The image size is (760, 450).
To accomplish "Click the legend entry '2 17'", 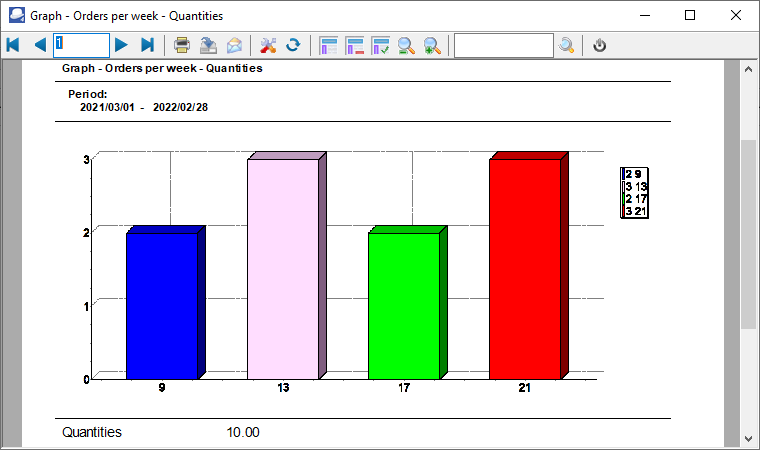I will pos(634,199).
